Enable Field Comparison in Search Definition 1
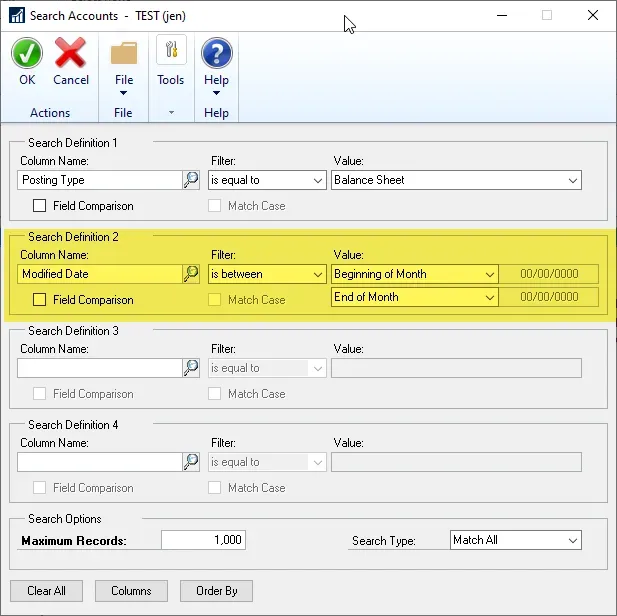Image resolution: width=617 pixels, height=616 pixels. pyautogui.click(x=40, y=206)
